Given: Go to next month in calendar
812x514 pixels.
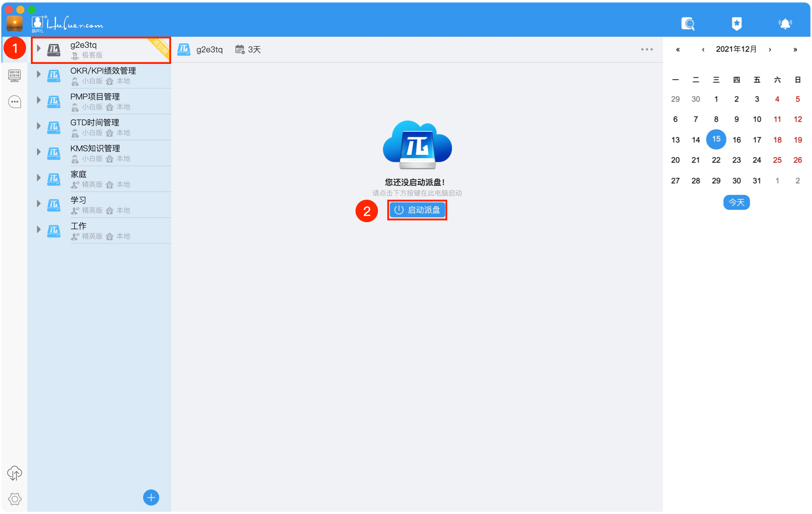Looking at the screenshot, I should [x=770, y=49].
